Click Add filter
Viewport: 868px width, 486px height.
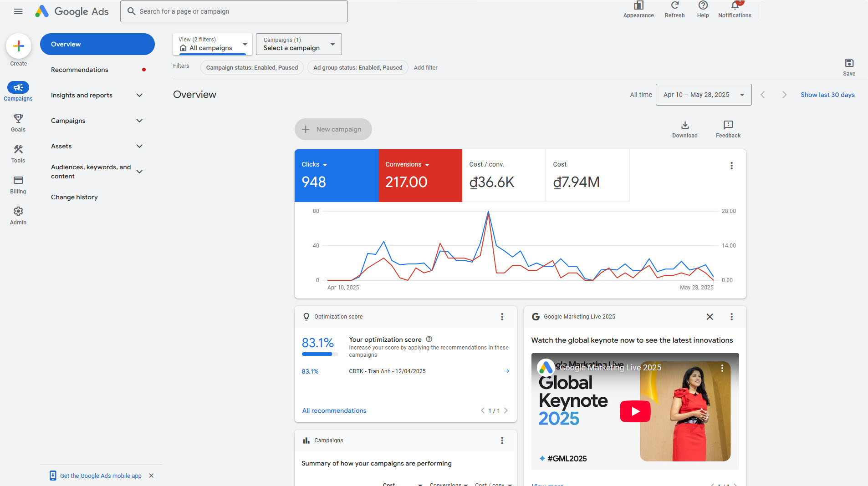coord(425,67)
